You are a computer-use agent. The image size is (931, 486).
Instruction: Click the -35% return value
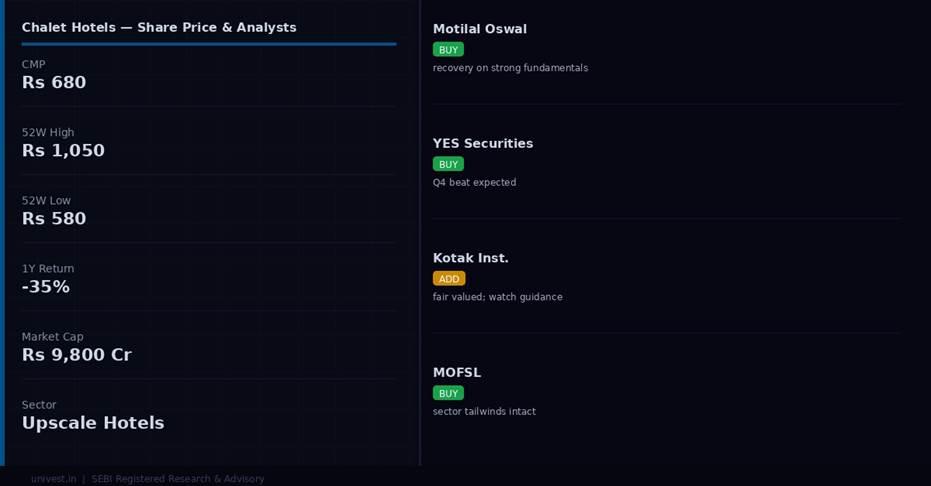coord(46,287)
